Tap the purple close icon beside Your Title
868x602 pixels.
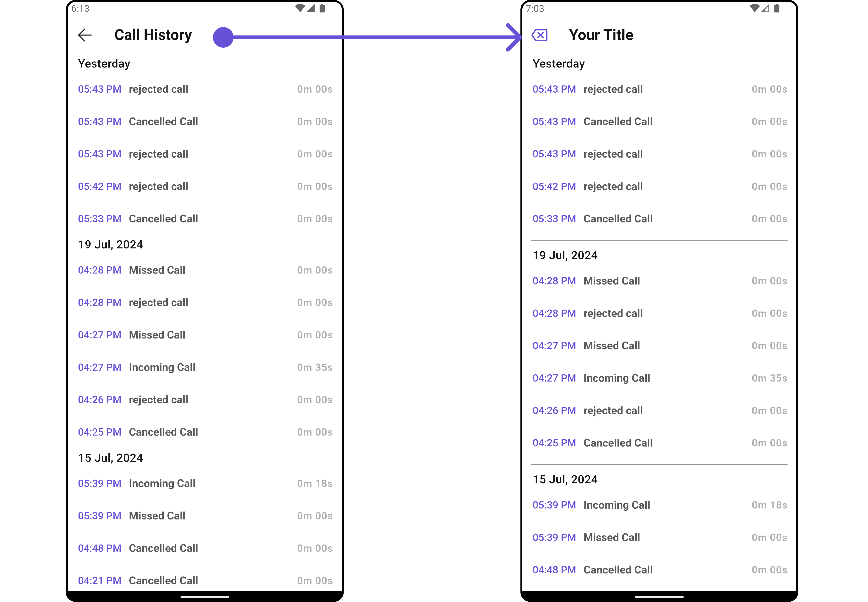(x=540, y=35)
